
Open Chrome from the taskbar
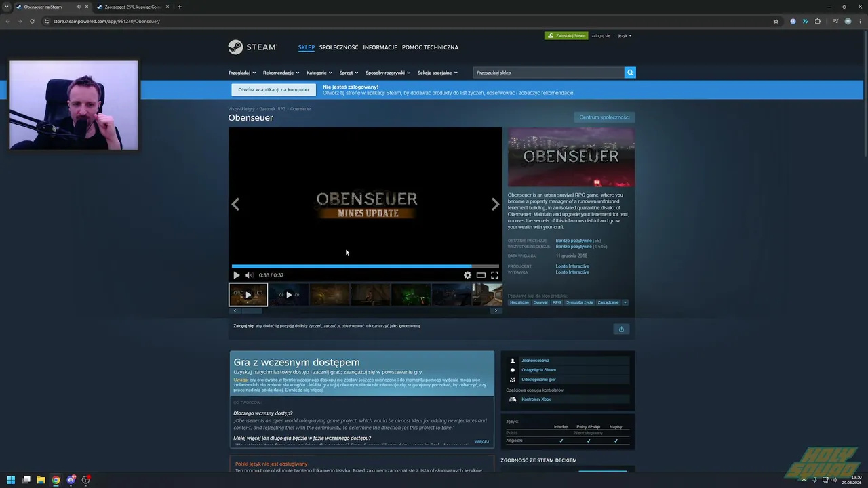(x=56, y=480)
